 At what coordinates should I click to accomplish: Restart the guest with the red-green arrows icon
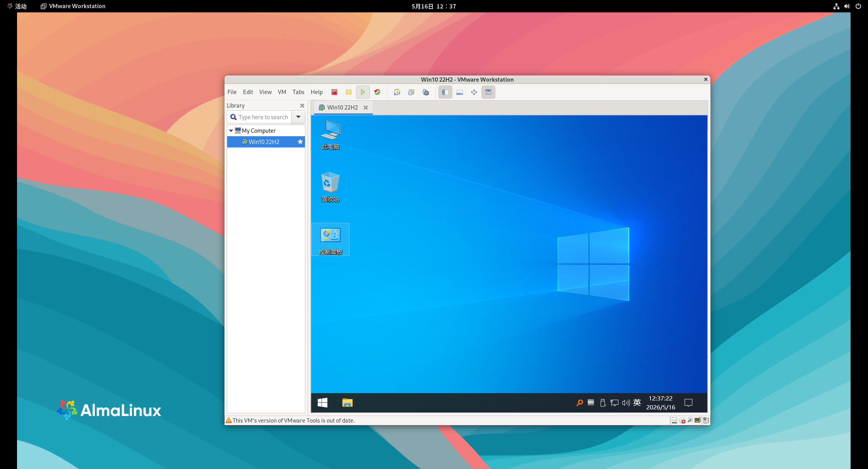(x=377, y=92)
